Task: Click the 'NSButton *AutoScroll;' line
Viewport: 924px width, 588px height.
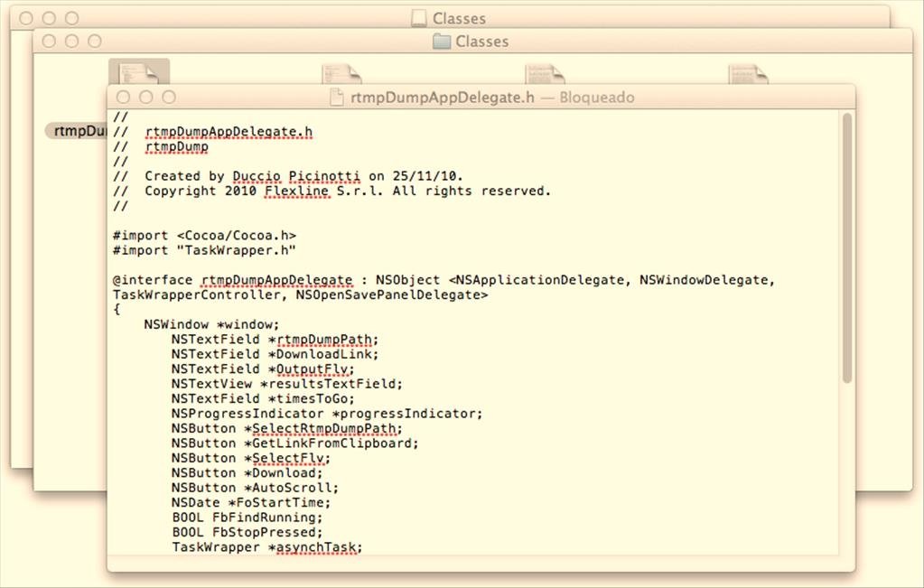Action: (x=255, y=488)
